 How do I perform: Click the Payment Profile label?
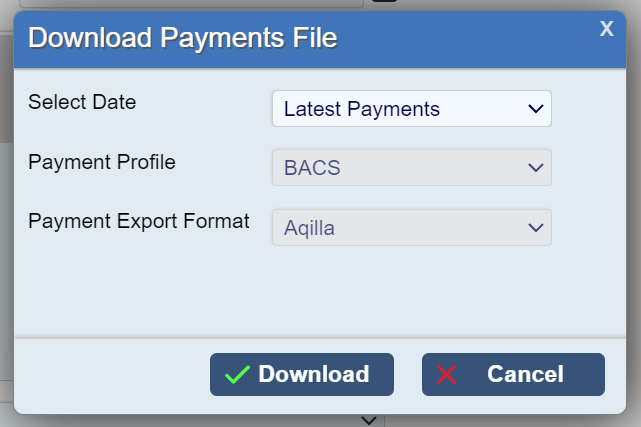click(102, 162)
